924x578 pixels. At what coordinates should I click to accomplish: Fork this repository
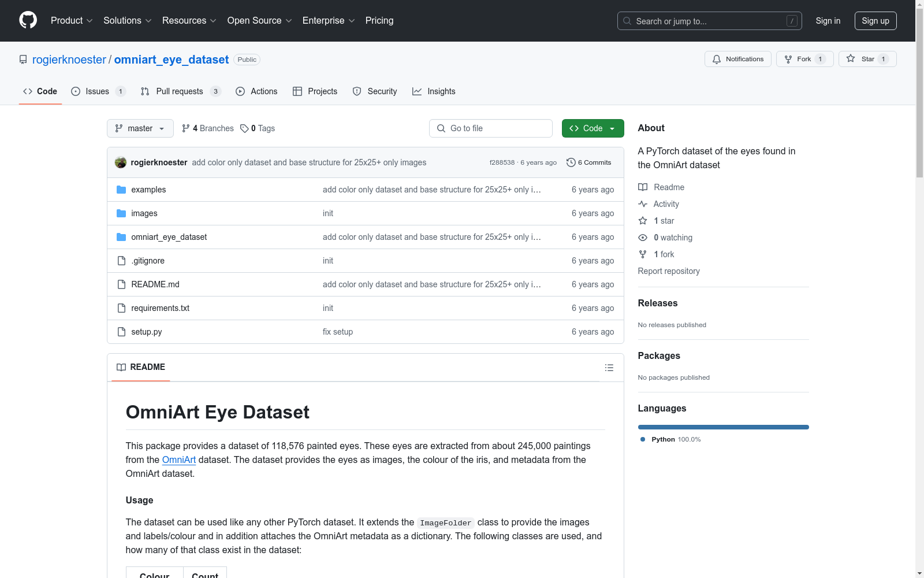coord(805,59)
